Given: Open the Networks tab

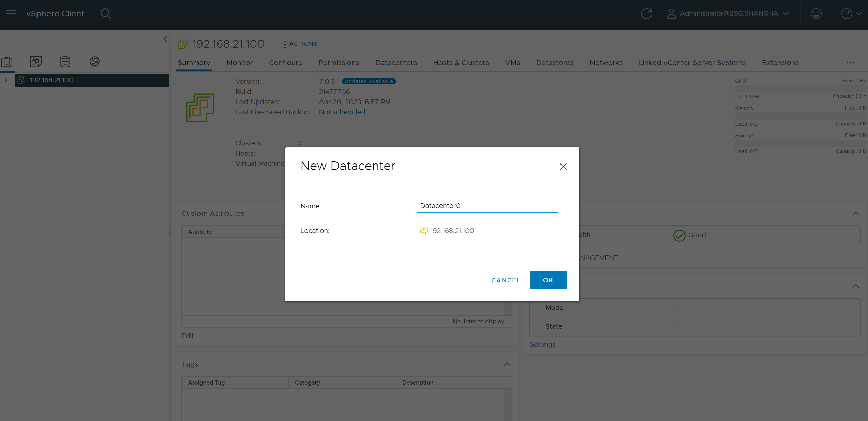Looking at the screenshot, I should point(606,63).
